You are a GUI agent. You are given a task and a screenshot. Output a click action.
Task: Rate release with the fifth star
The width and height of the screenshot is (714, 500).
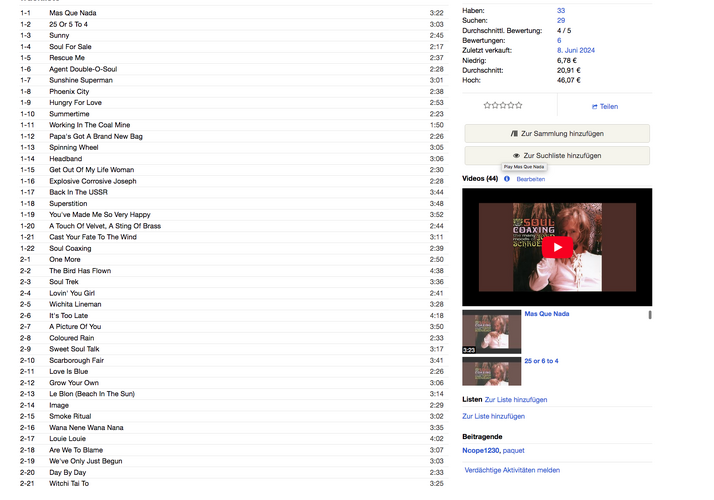coord(519,105)
